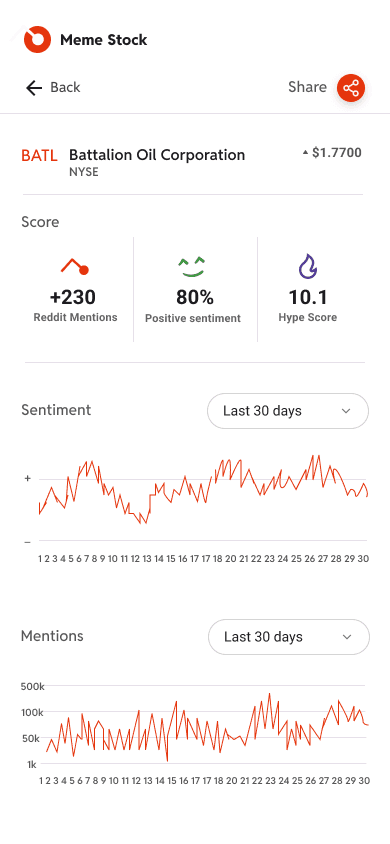
Task: Click the orange share icon button
Action: pos(351,88)
